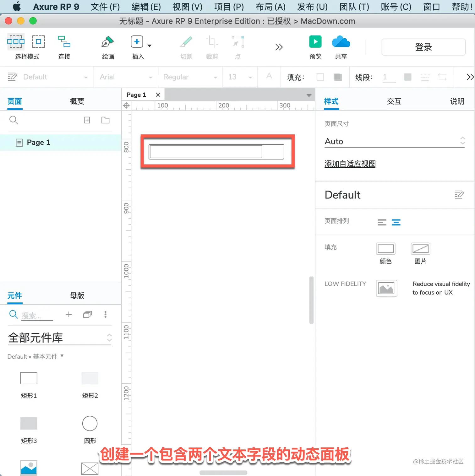Expand more style toolbar options
The height and width of the screenshot is (476, 475).
click(470, 77)
